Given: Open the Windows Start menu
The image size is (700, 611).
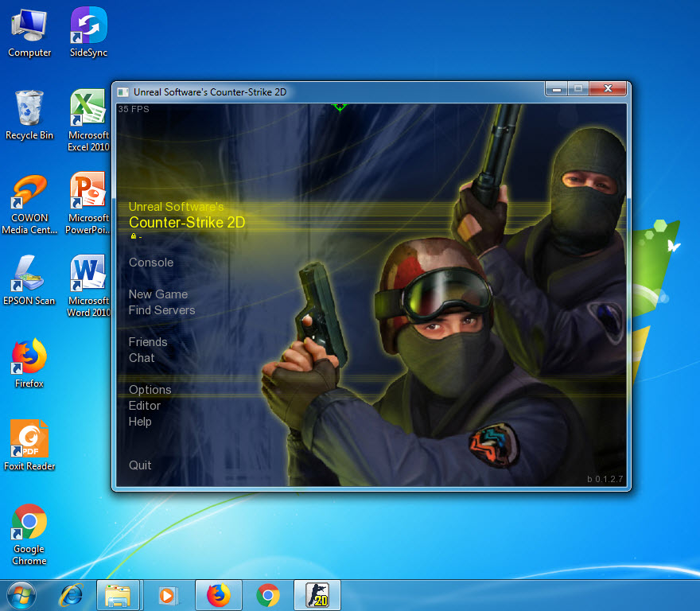Looking at the screenshot, I should 21,595.
